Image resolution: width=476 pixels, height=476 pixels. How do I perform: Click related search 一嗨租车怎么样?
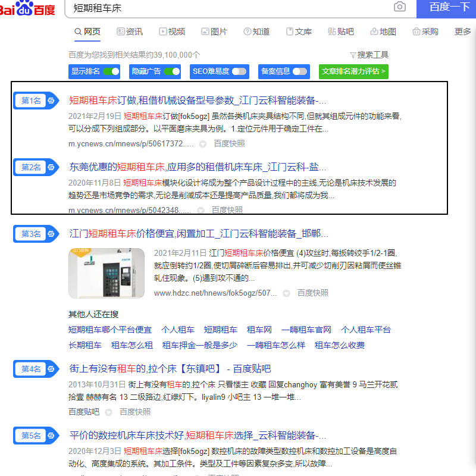(x=276, y=345)
